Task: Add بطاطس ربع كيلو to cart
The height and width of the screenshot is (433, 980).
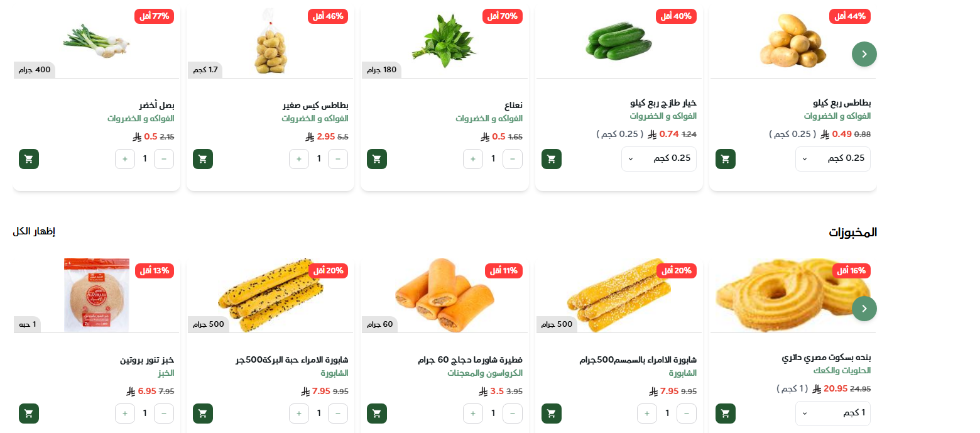Action: 726,159
